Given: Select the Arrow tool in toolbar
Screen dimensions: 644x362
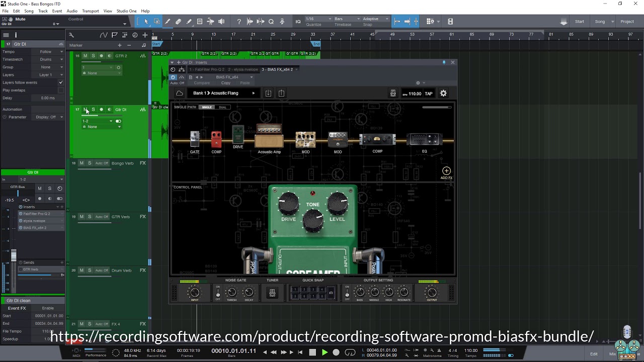Looking at the screenshot, I should pyautogui.click(x=146, y=22).
